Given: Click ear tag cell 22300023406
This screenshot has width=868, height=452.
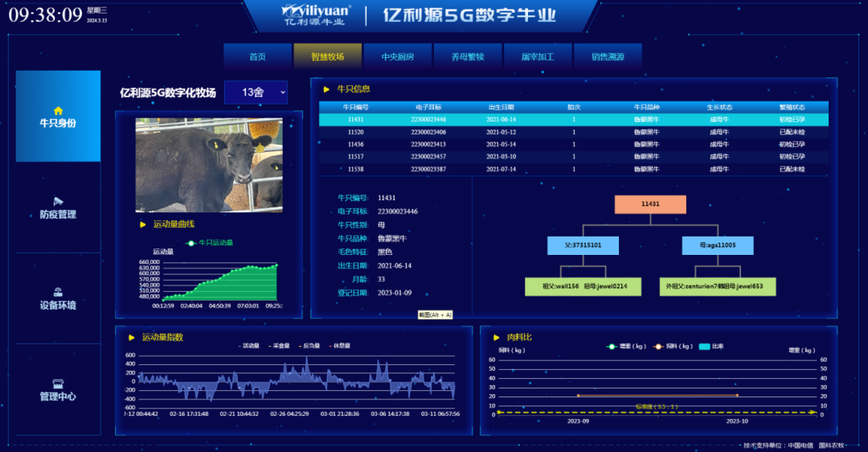Looking at the screenshot, I should click(428, 133).
